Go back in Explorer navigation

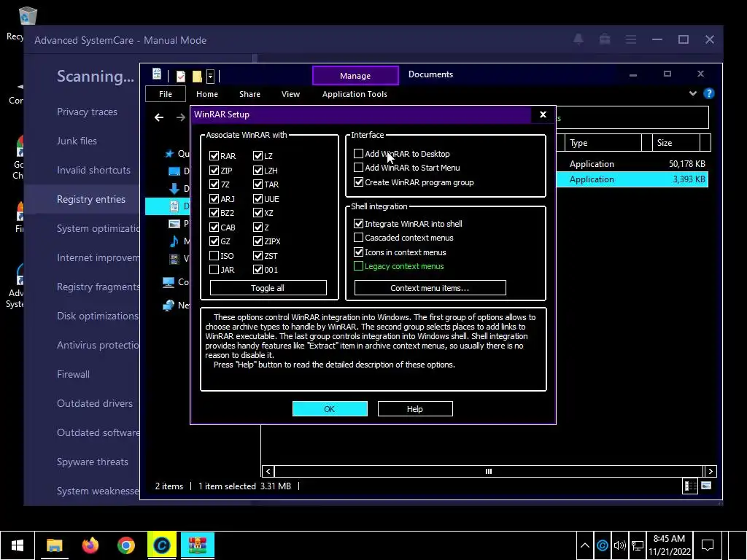(159, 117)
